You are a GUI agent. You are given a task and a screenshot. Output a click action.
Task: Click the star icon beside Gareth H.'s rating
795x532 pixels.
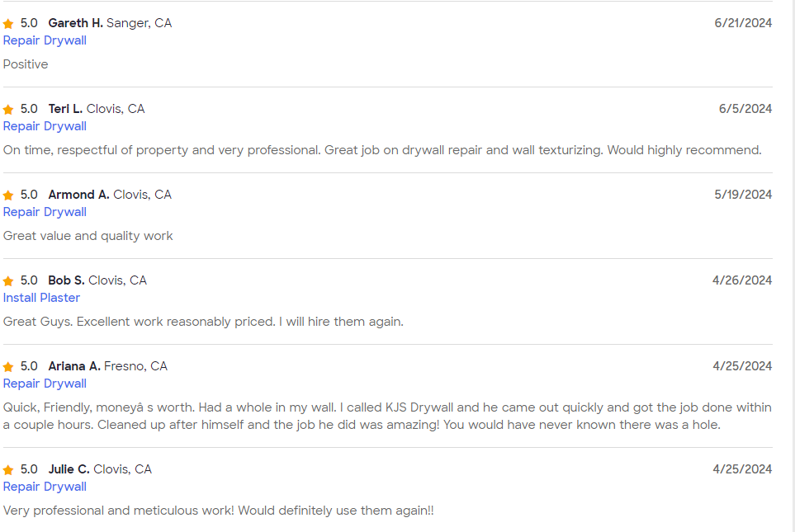[x=8, y=24]
